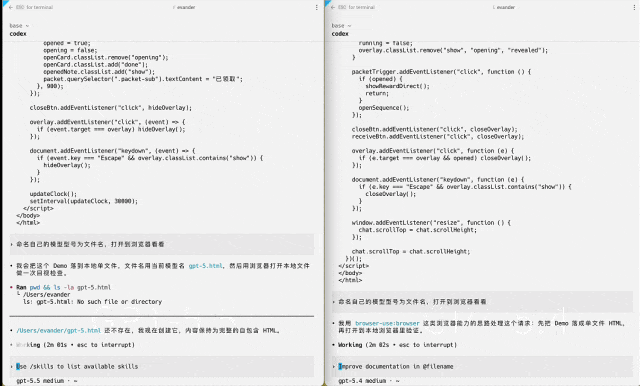This screenshot has height=386, width=640.
Task: Click the 'Ran pwd && ls -la gpt-5.html' line
Action: tap(63, 287)
